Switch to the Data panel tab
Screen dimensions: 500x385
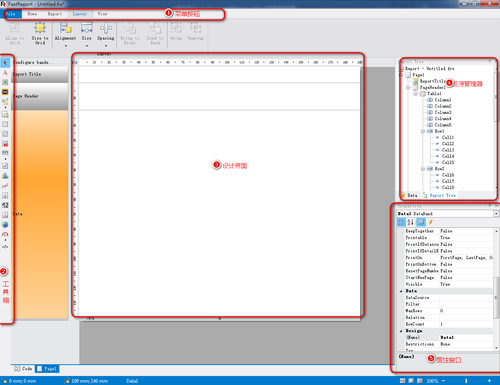point(409,195)
